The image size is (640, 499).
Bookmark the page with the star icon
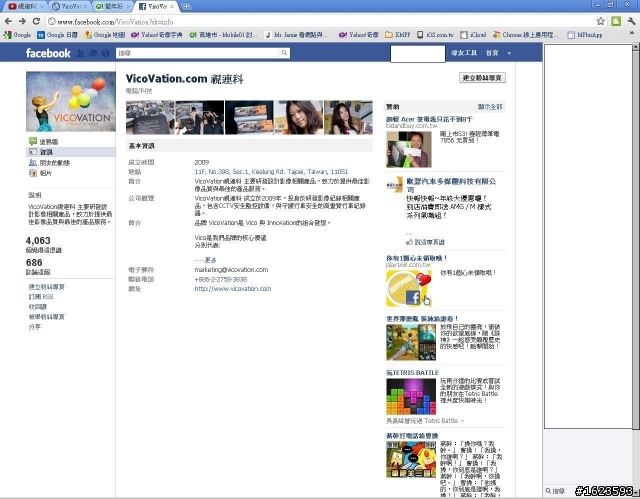[600, 21]
